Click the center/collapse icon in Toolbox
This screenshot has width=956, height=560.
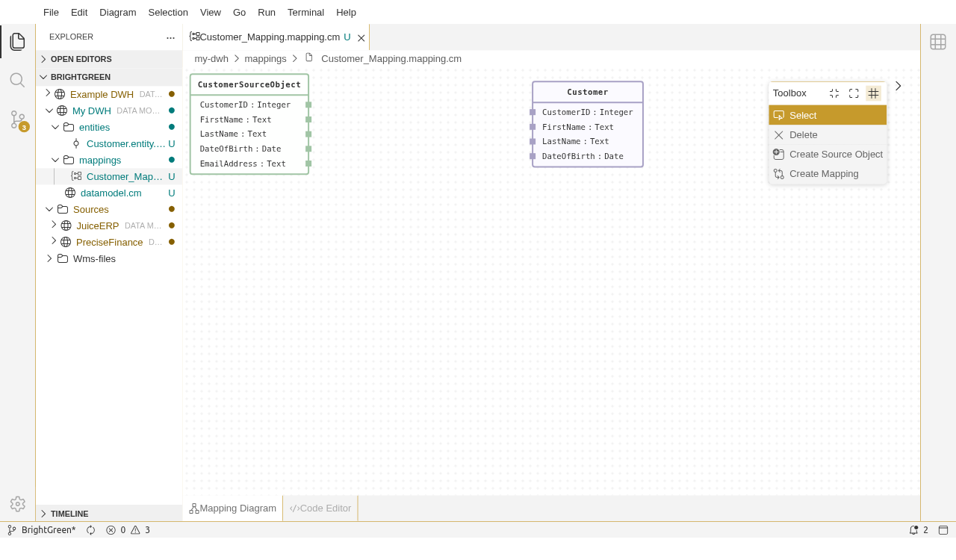click(x=834, y=93)
